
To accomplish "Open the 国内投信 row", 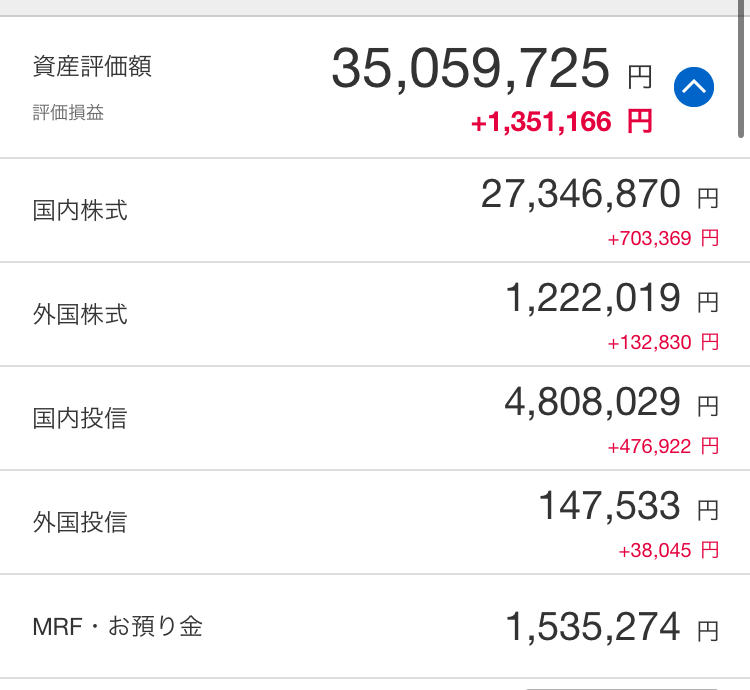I will 375,418.
